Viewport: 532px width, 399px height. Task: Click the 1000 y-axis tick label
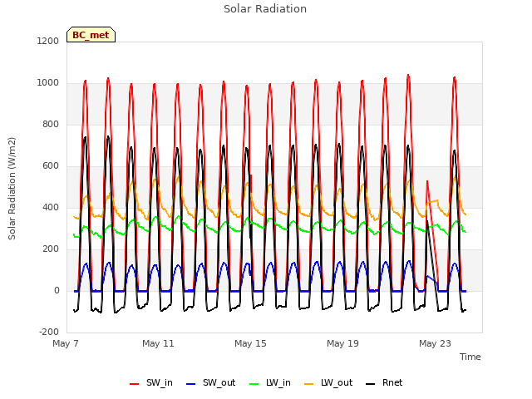pos(48,83)
